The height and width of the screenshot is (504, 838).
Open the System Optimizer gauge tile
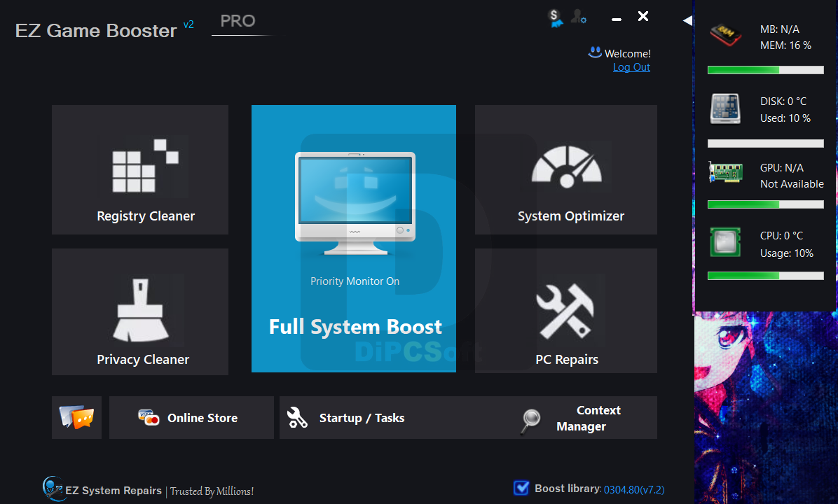pos(566,170)
